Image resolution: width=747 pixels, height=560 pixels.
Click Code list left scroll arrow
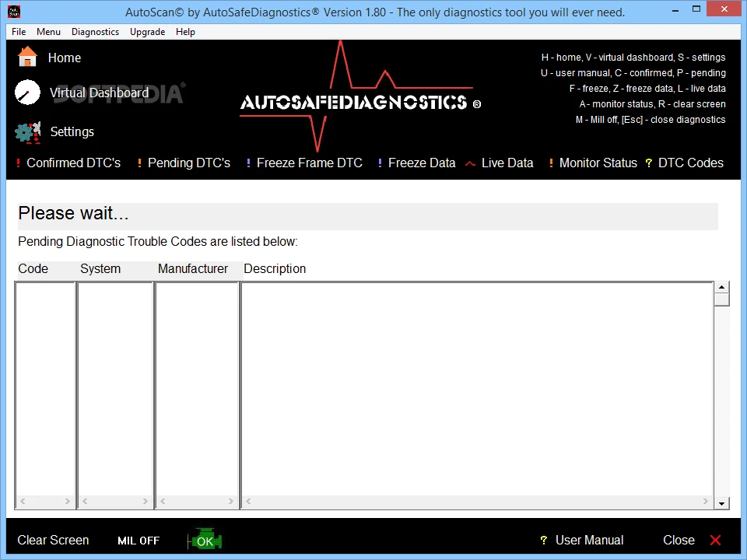tap(23, 502)
